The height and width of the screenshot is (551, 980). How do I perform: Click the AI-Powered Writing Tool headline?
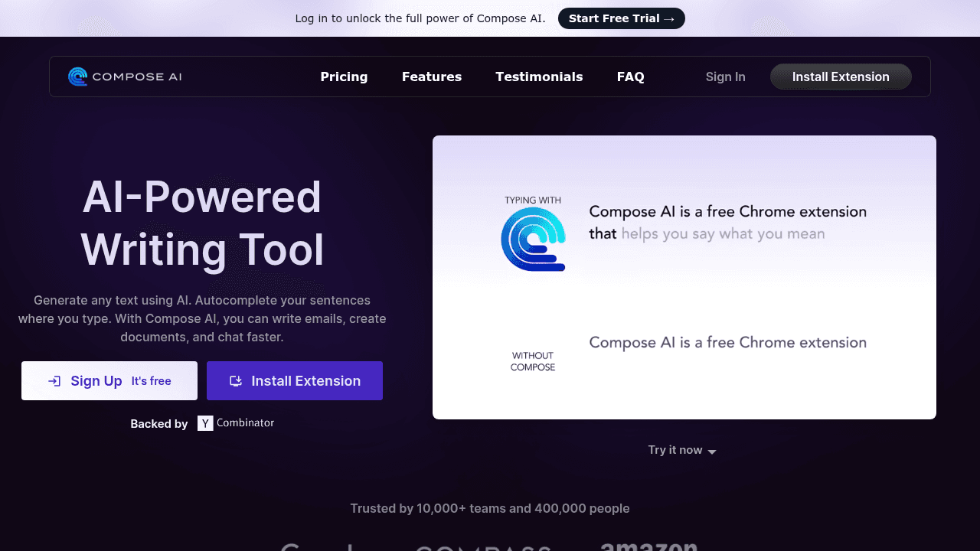(x=202, y=223)
